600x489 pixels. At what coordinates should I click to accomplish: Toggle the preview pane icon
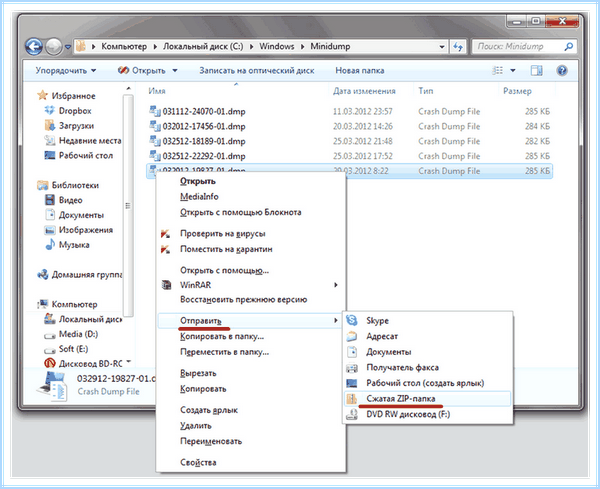(x=536, y=70)
